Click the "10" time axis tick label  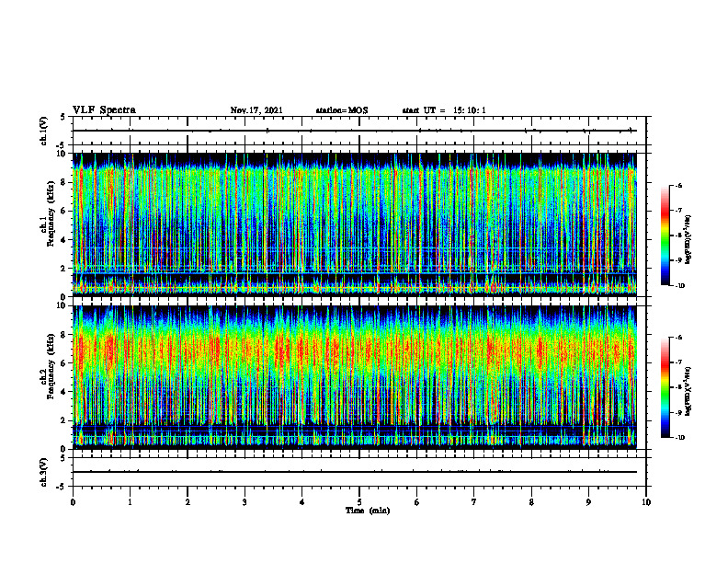(646, 502)
